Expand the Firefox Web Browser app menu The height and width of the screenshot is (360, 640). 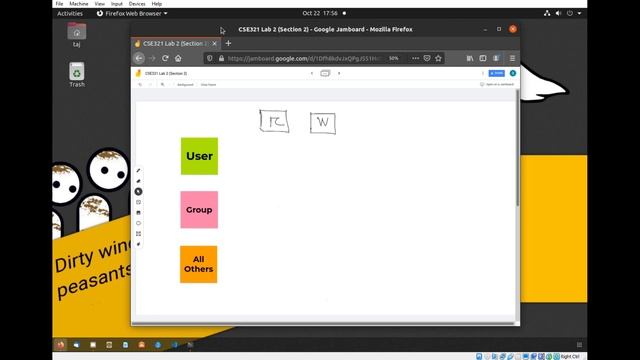132,13
